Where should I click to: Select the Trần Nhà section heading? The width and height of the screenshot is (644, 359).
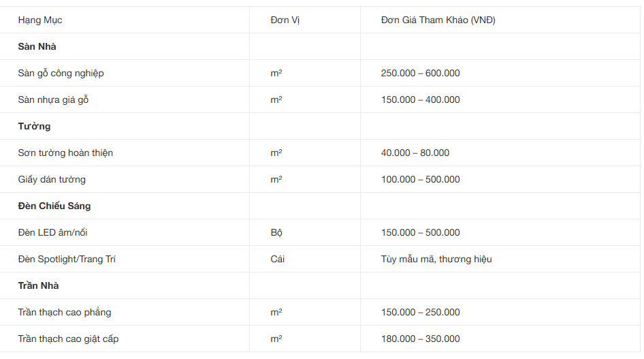coord(38,285)
